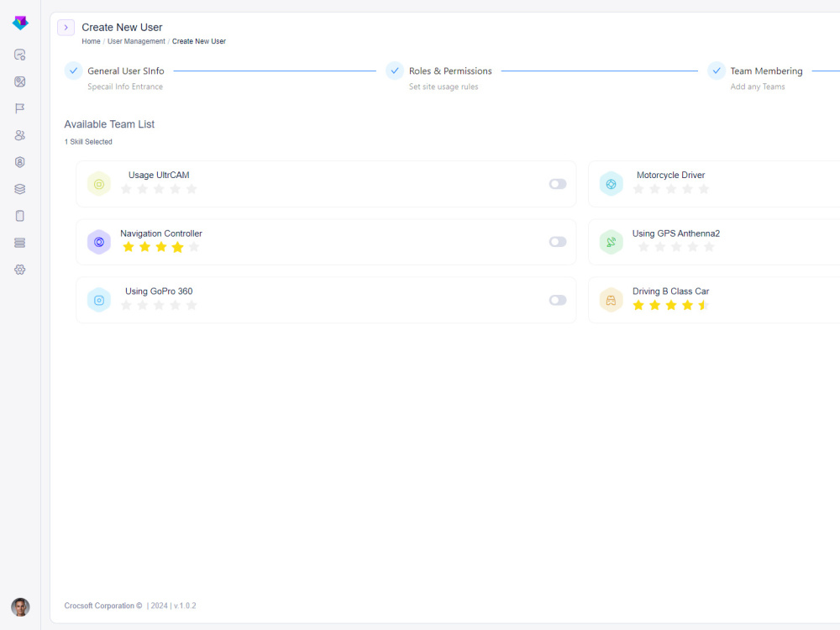Click Usage UltrCAM hexagon icon
Image resolution: width=840 pixels, height=630 pixels.
[99, 184]
